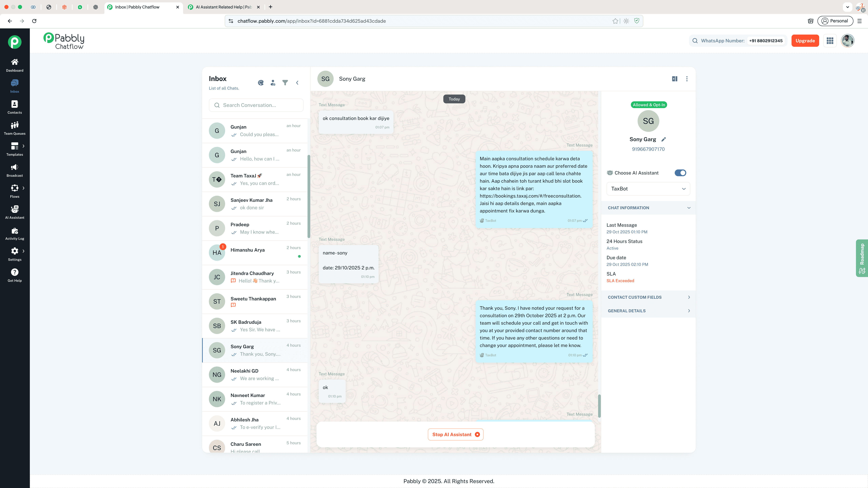Open Team Queues in the sidebar
The height and width of the screenshot is (488, 868).
(14, 128)
